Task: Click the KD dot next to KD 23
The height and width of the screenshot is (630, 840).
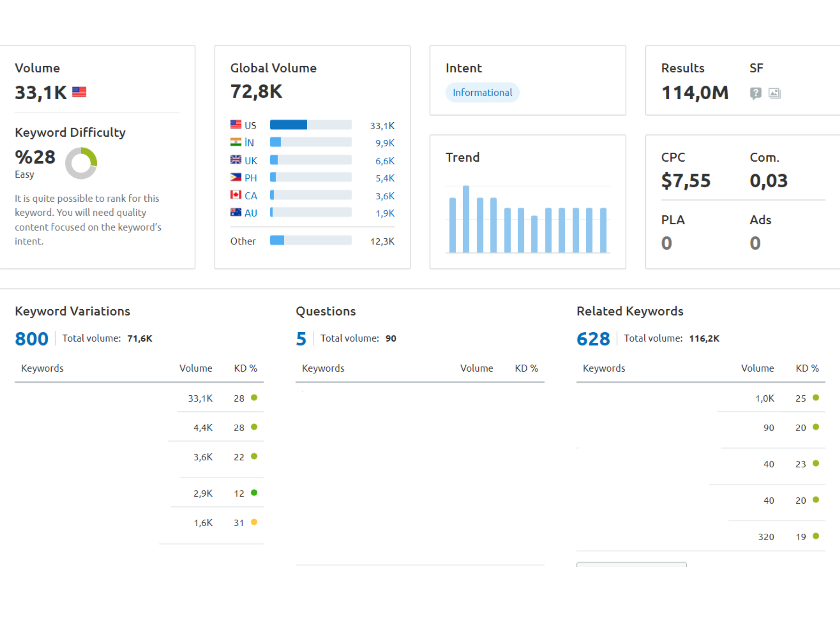Action: (x=816, y=463)
